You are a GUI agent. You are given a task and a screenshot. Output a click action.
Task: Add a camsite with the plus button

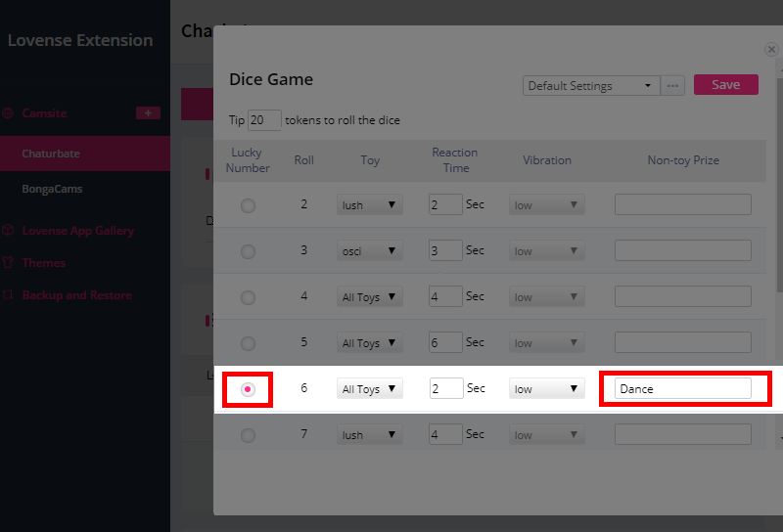point(149,113)
